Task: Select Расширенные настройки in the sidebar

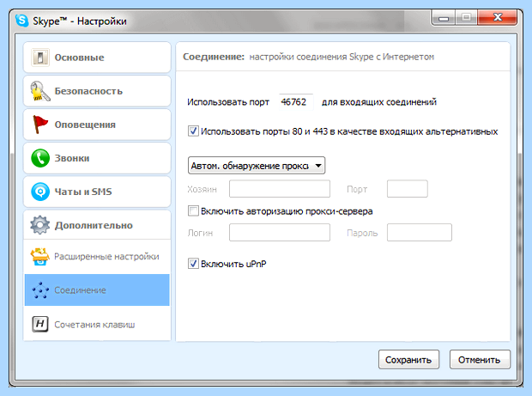Action: point(97,257)
